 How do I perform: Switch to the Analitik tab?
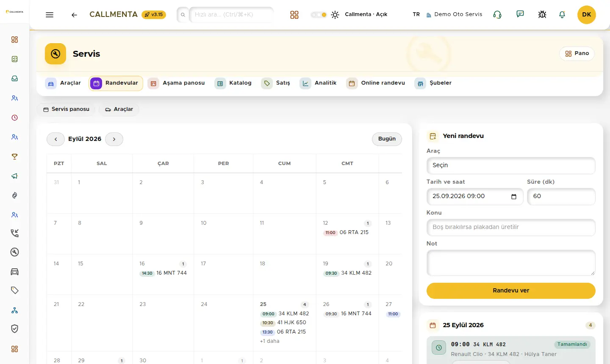point(318,83)
